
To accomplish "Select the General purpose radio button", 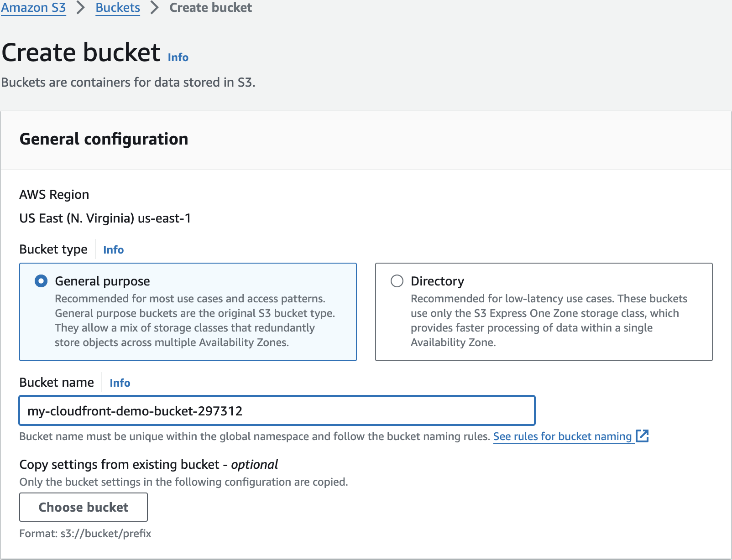I will 41,281.
